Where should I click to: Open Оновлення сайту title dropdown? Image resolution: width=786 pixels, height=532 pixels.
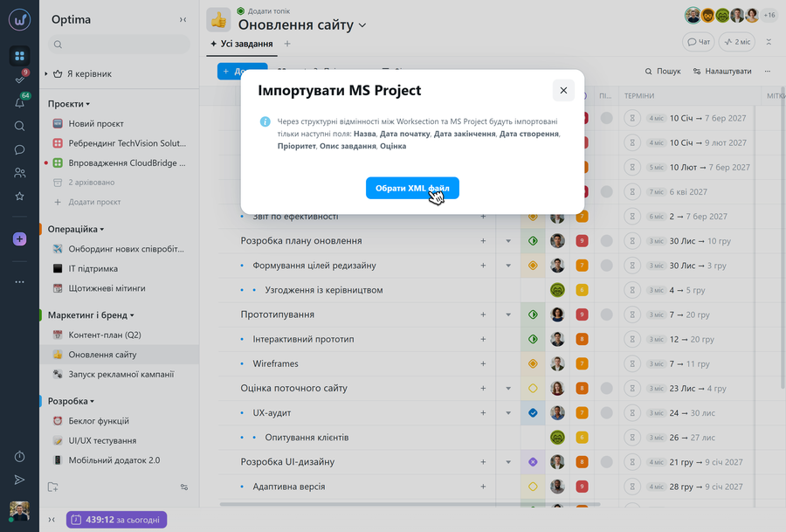[362, 25]
